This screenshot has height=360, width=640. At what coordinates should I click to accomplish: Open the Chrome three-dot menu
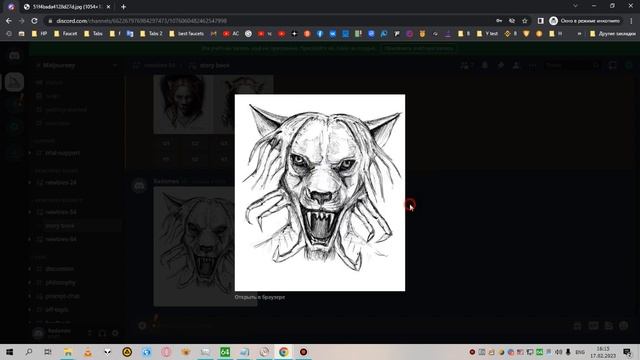click(x=632, y=21)
